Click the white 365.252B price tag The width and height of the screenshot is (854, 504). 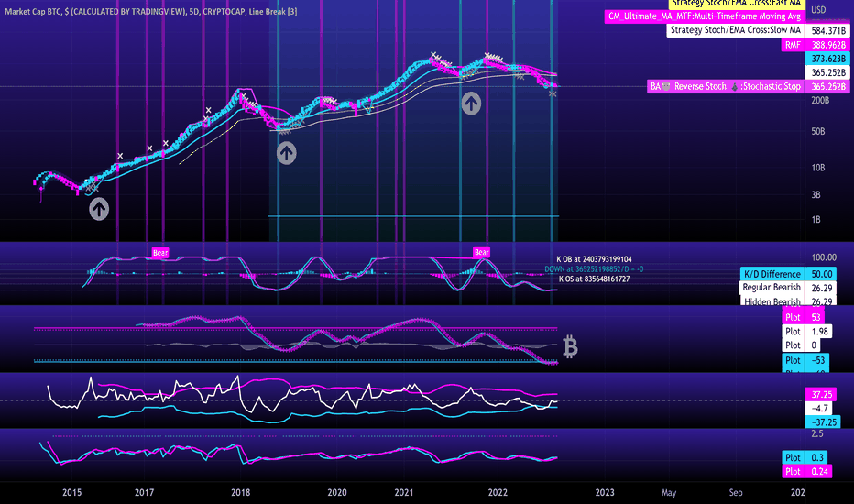(828, 72)
